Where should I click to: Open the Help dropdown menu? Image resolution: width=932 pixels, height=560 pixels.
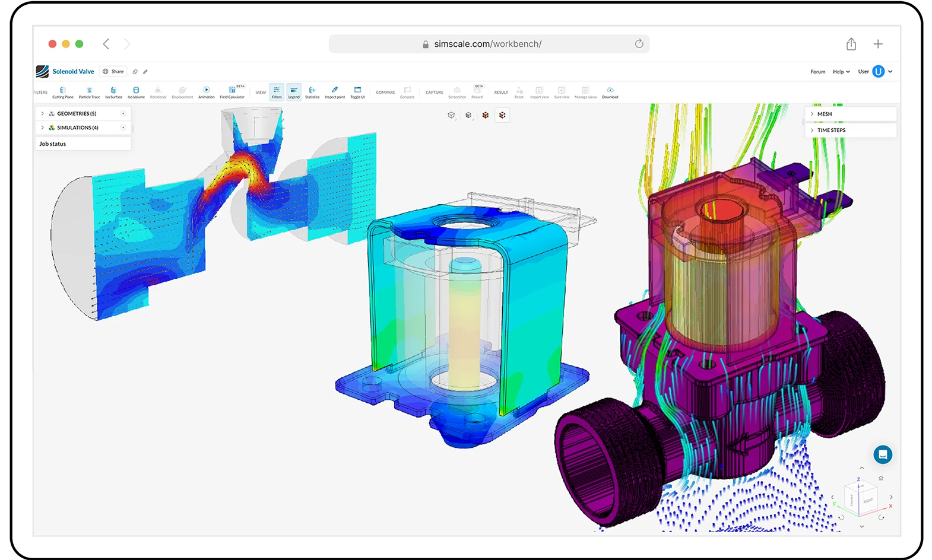(841, 72)
